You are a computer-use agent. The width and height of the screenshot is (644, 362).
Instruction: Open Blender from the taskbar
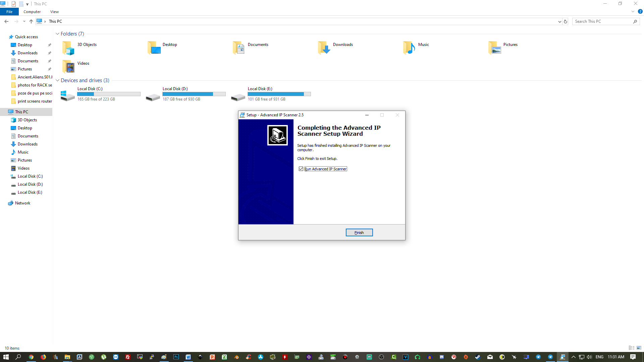236,357
